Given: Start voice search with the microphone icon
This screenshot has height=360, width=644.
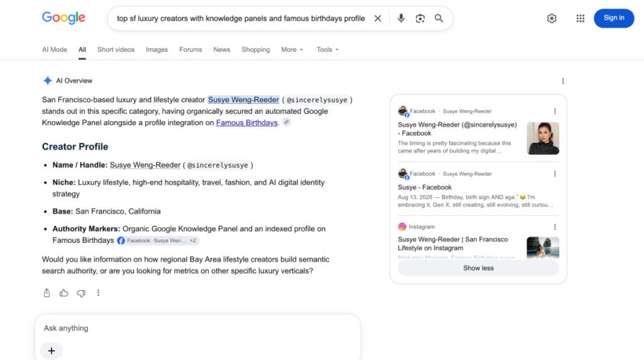Looking at the screenshot, I should (401, 18).
